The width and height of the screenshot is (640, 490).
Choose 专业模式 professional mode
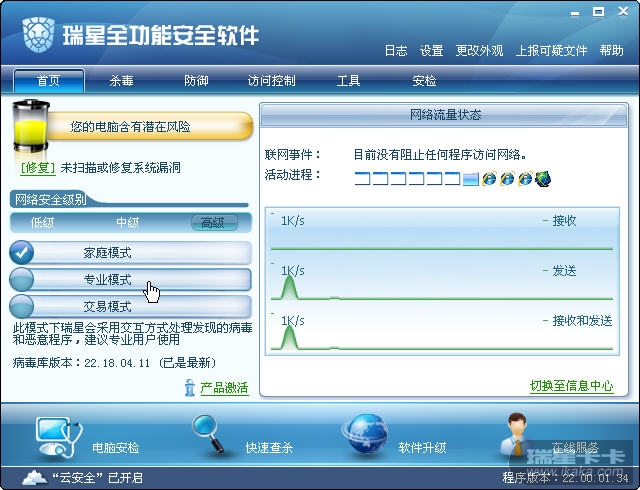[131, 280]
